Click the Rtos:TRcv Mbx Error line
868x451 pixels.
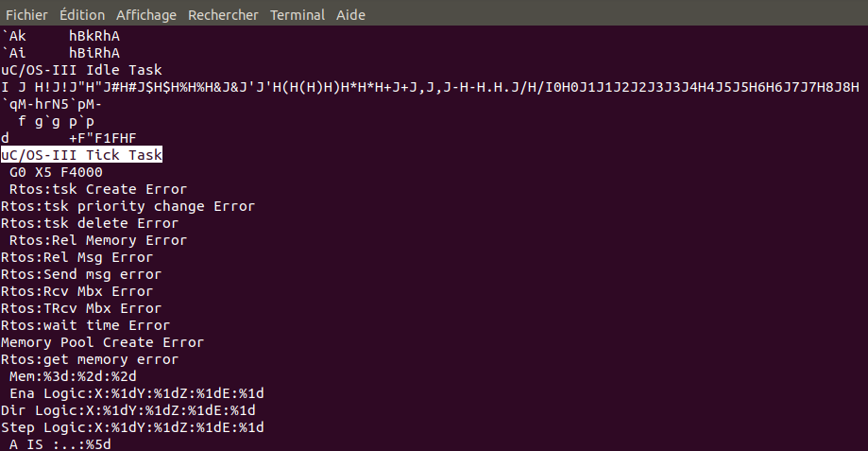coord(81,308)
